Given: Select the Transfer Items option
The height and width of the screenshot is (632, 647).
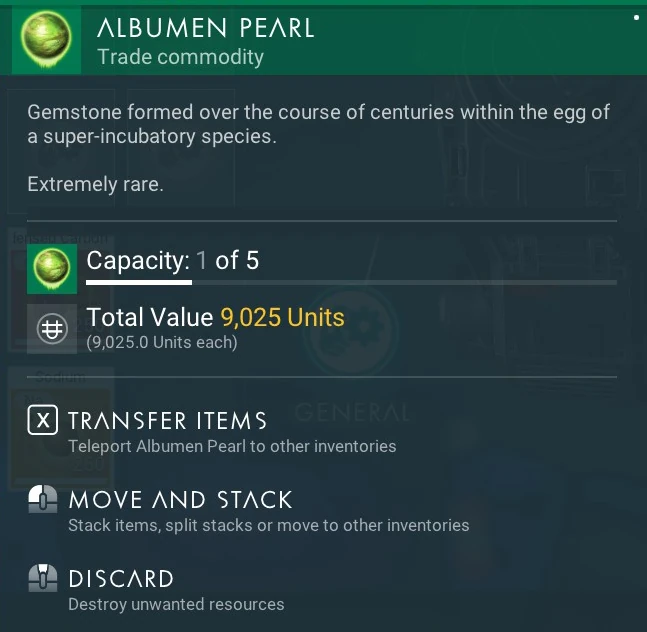Looking at the screenshot, I should pyautogui.click(x=167, y=421).
